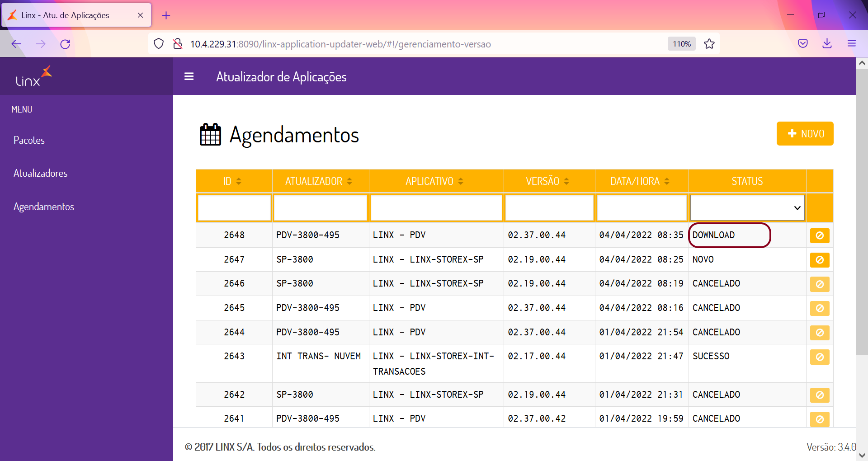Click the Aplicativo filter input field
The height and width of the screenshot is (461, 868).
436,208
